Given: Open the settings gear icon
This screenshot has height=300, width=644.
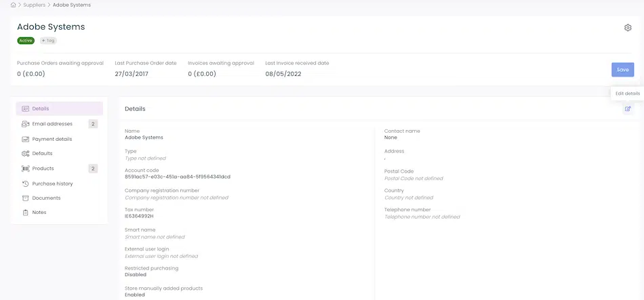Looking at the screenshot, I should coord(628,28).
